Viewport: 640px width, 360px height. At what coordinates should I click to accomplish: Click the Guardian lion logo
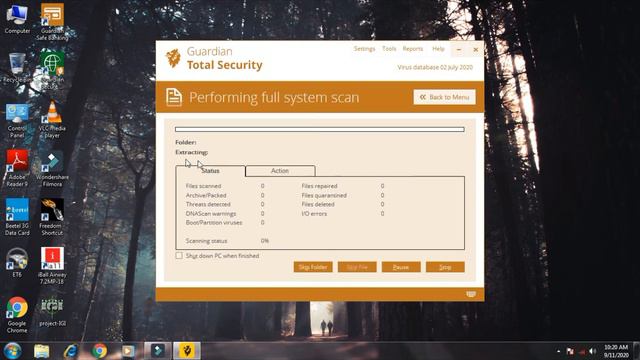tap(173, 58)
